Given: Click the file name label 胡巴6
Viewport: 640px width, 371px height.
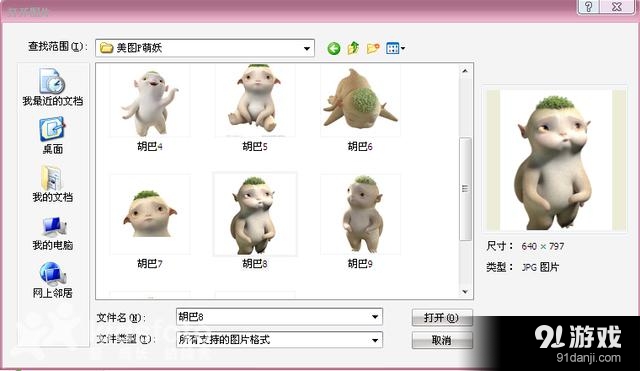Looking at the screenshot, I should [360, 146].
